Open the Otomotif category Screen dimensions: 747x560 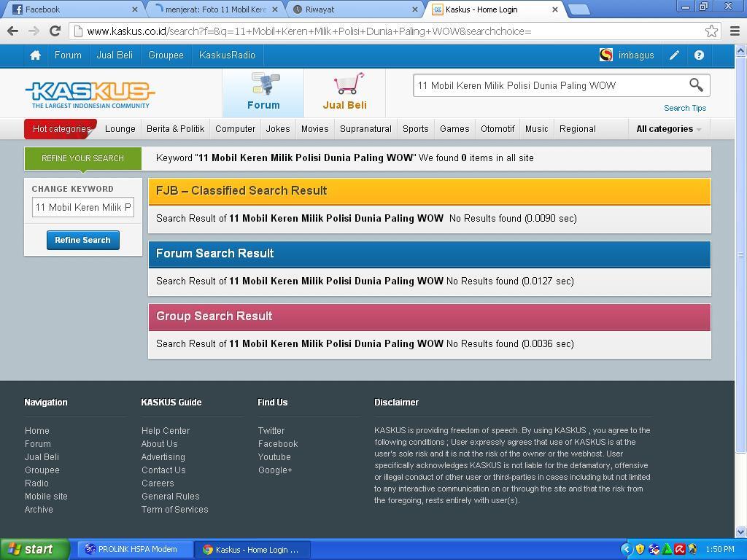click(x=498, y=129)
